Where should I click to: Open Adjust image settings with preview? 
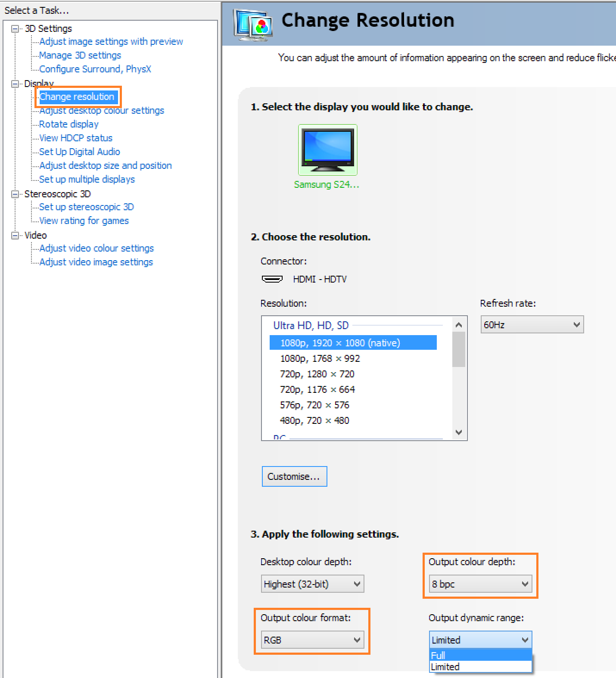tap(111, 41)
